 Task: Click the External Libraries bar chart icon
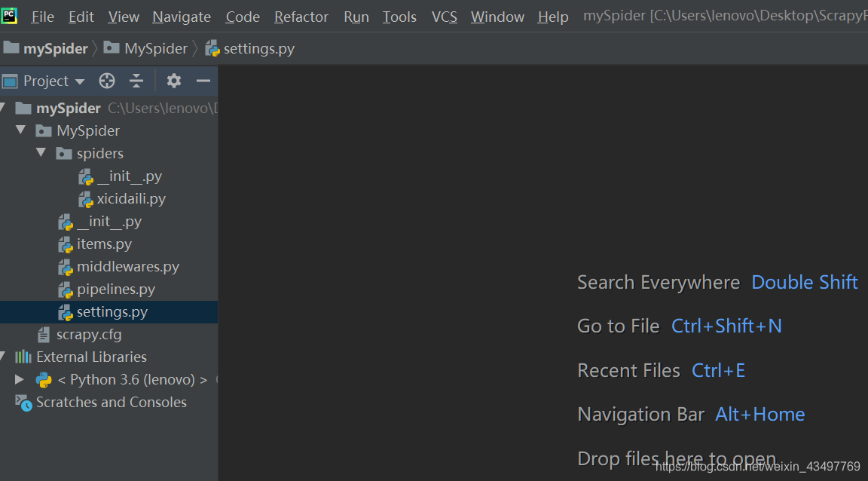pos(23,357)
